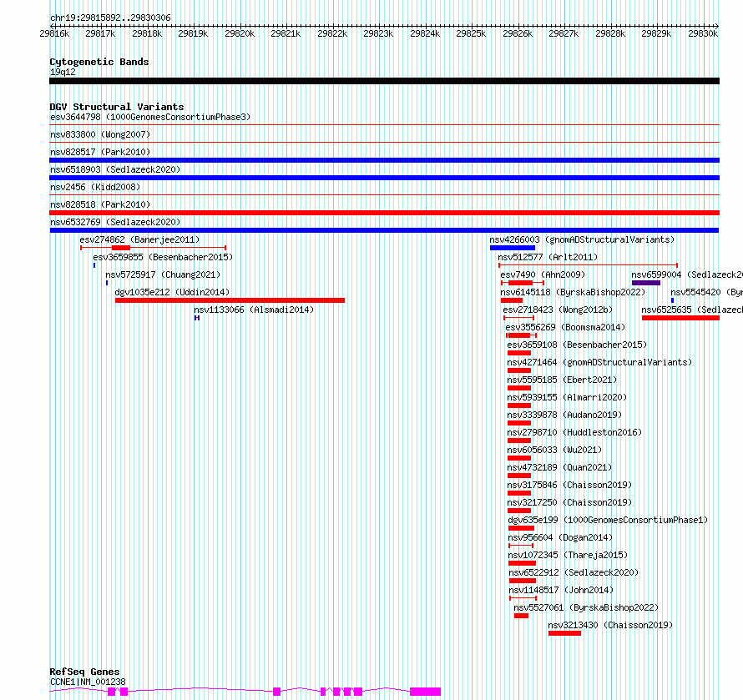This screenshot has height=700, width=743.
Task: Click the 19q12 band label
Action: 63,72
